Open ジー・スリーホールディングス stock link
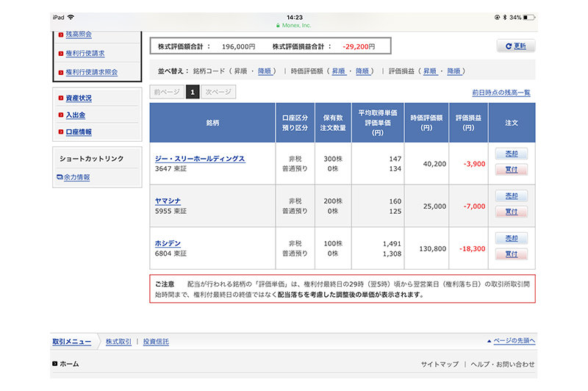 [200, 159]
